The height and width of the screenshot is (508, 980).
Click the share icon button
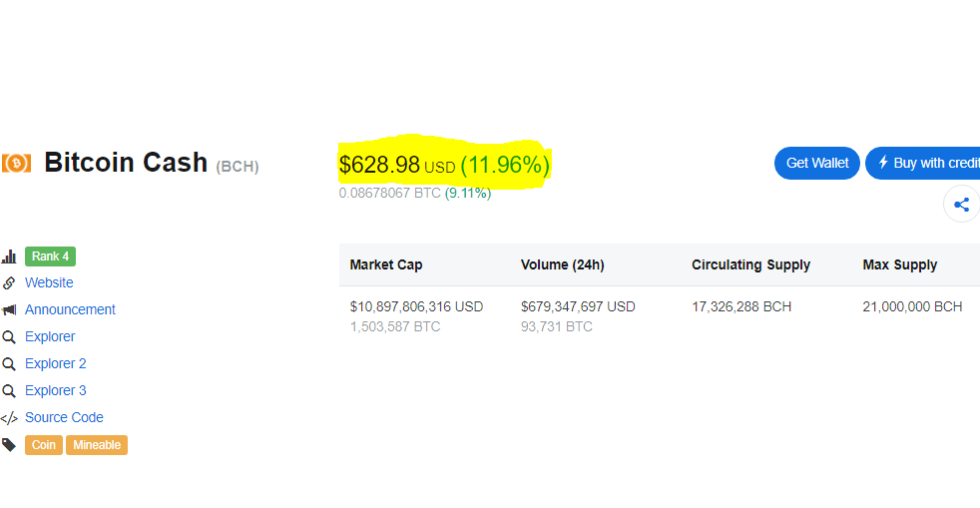[961, 206]
